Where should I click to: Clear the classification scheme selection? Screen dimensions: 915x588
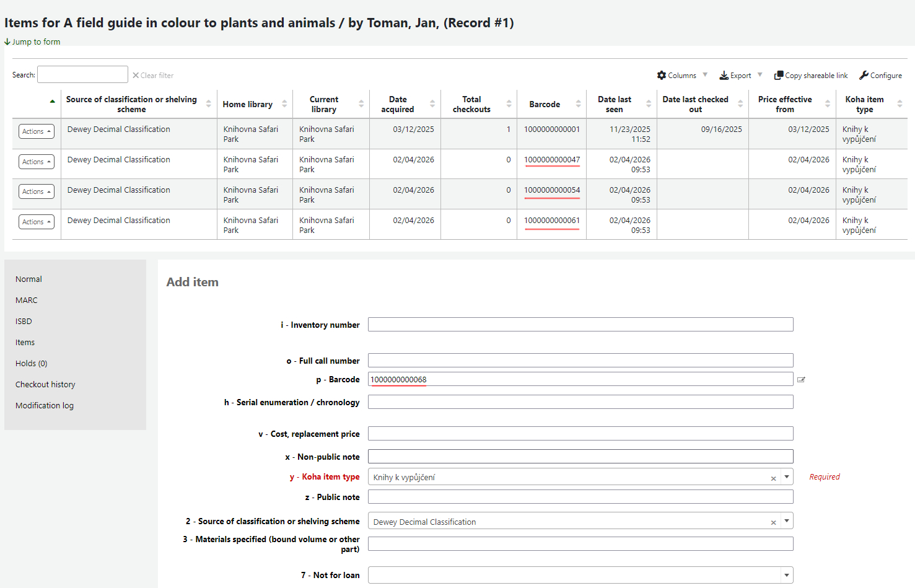pyautogui.click(x=773, y=522)
